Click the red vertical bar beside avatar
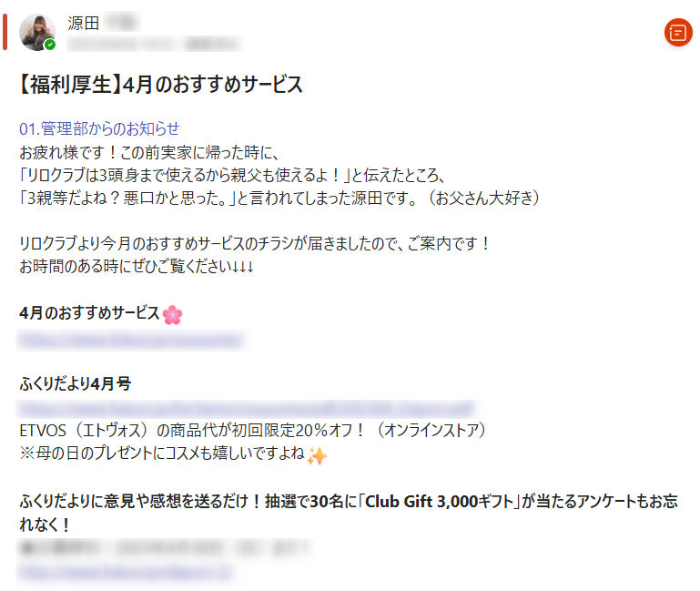The height and width of the screenshot is (591, 700). click(x=5, y=32)
